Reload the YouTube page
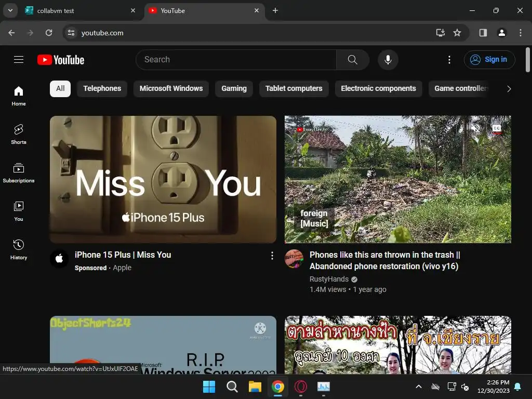This screenshot has height=399, width=532. click(x=49, y=33)
